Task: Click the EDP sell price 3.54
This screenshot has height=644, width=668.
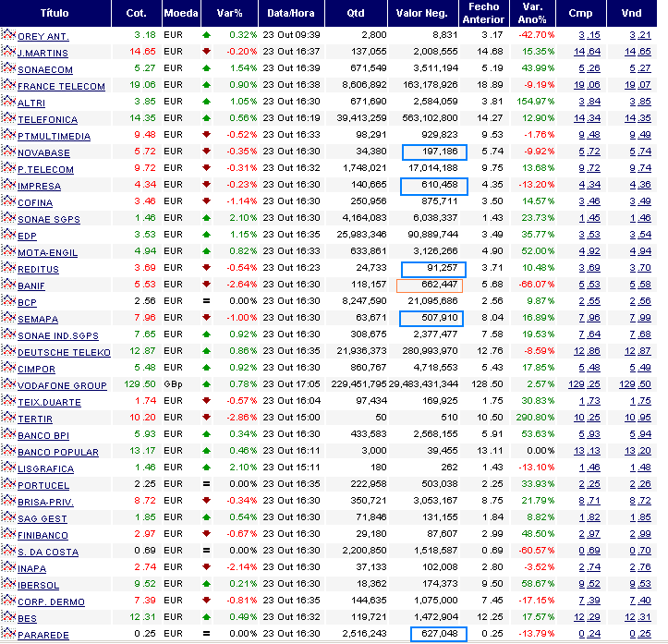Action: 640,235
